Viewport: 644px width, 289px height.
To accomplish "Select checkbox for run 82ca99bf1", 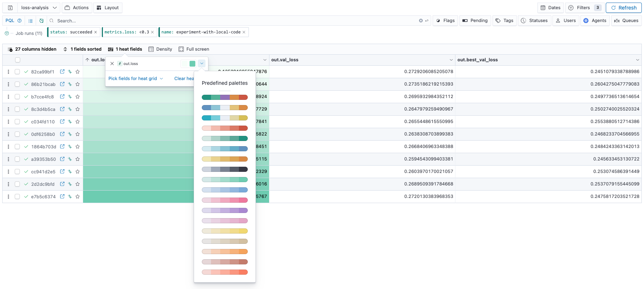I will tap(17, 72).
